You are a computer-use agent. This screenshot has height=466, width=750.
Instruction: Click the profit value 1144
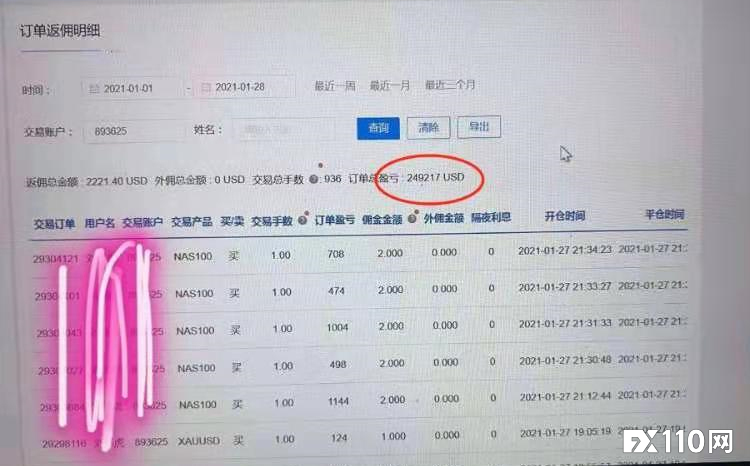338,401
